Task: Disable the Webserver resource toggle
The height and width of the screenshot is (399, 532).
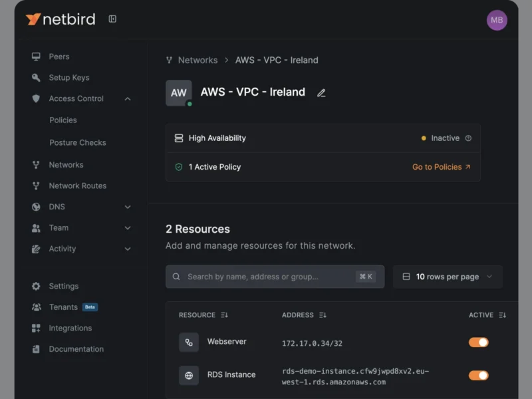Action: pyautogui.click(x=478, y=342)
